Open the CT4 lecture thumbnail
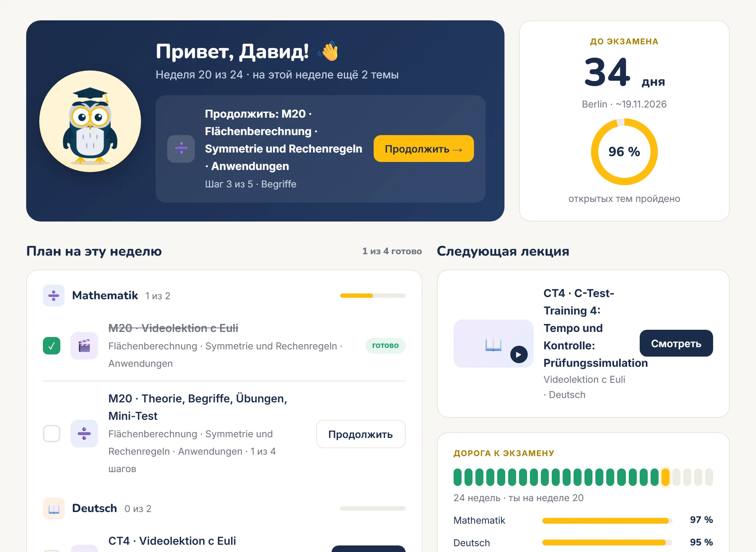 click(494, 344)
